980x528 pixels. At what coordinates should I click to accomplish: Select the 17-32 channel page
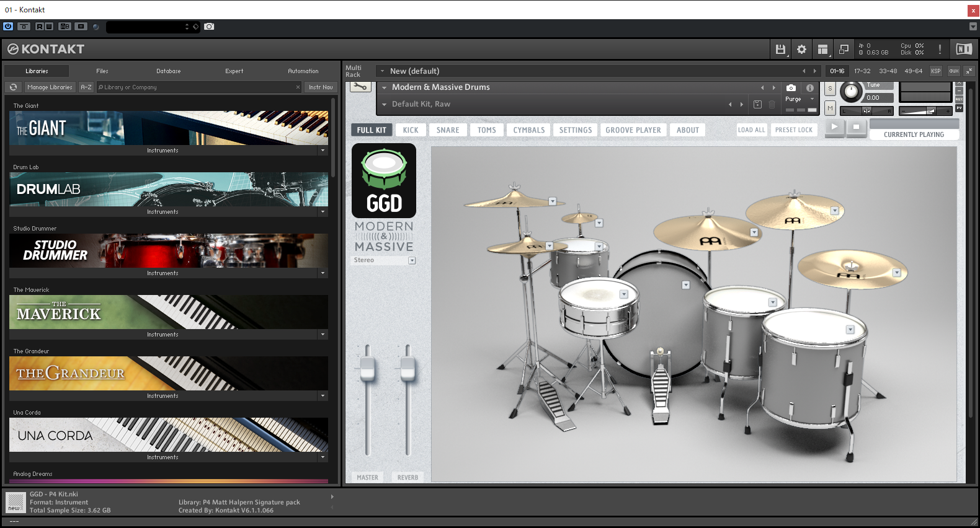[x=862, y=71]
